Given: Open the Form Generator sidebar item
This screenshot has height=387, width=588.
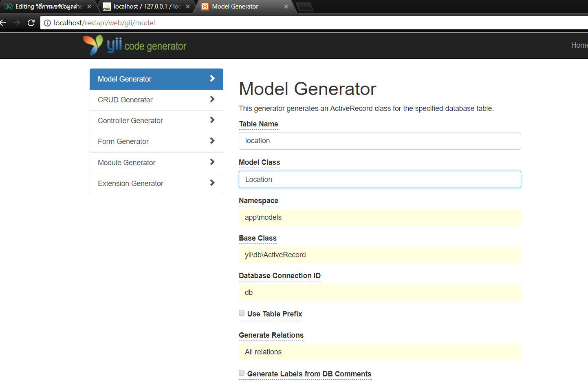Looking at the screenshot, I should 156,142.
